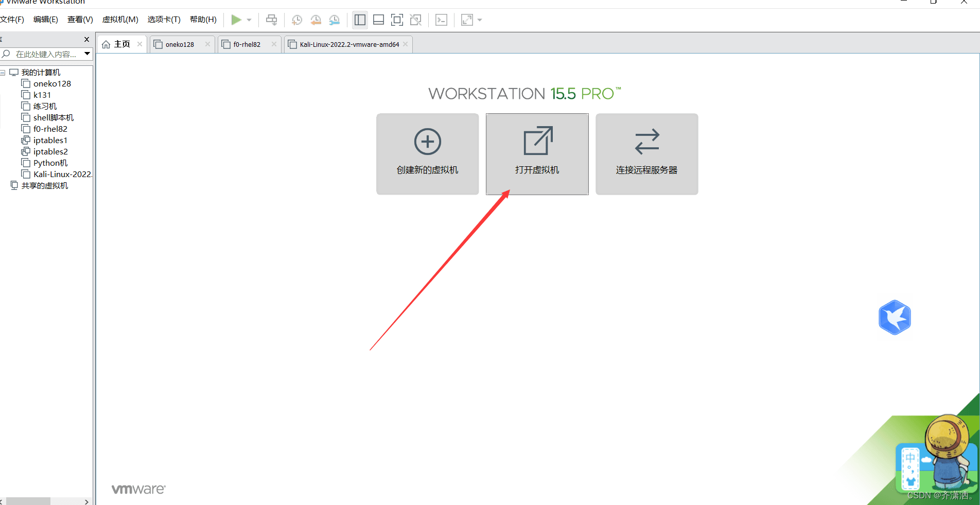Viewport: 980px width, 505px height.
Task: Click the iptables1 linked-clone VM icon
Action: (x=26, y=140)
